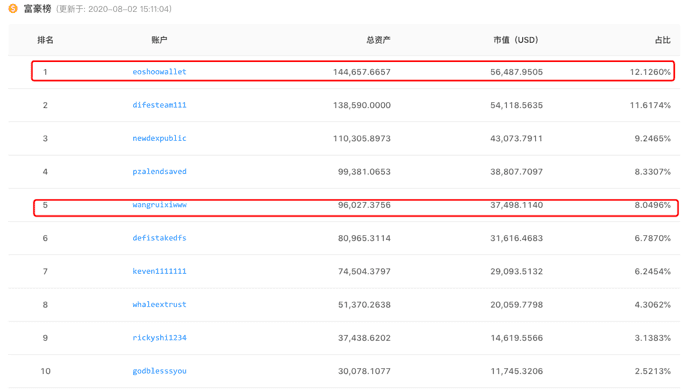The image size is (692, 390).
Task: Click percentage 2.5213%
Action: point(653,371)
